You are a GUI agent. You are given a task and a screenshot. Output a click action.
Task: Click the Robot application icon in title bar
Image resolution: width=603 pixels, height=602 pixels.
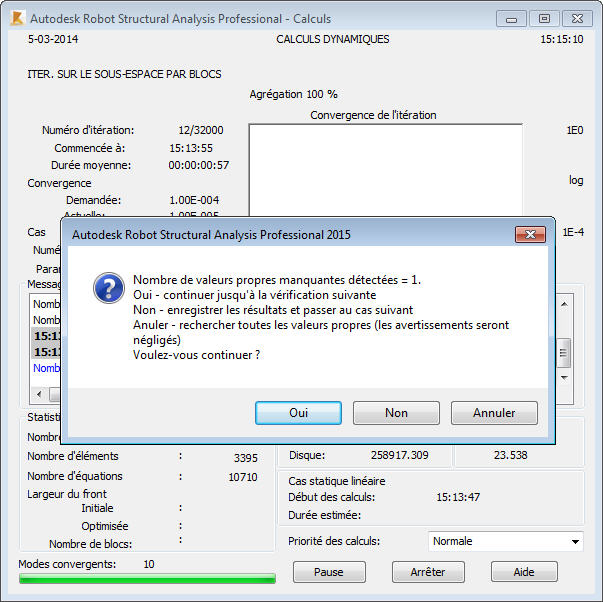(18, 18)
